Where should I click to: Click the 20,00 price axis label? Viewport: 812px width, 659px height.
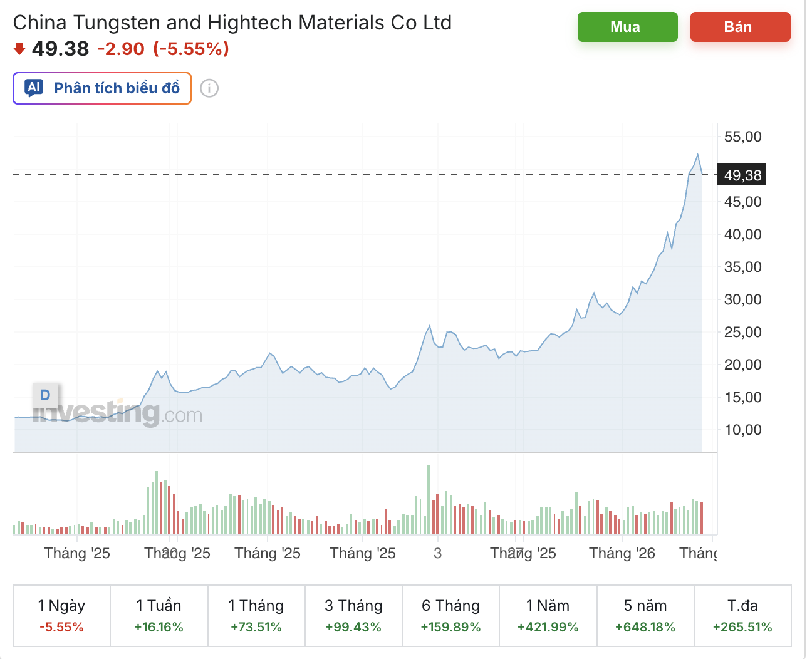coord(742,365)
